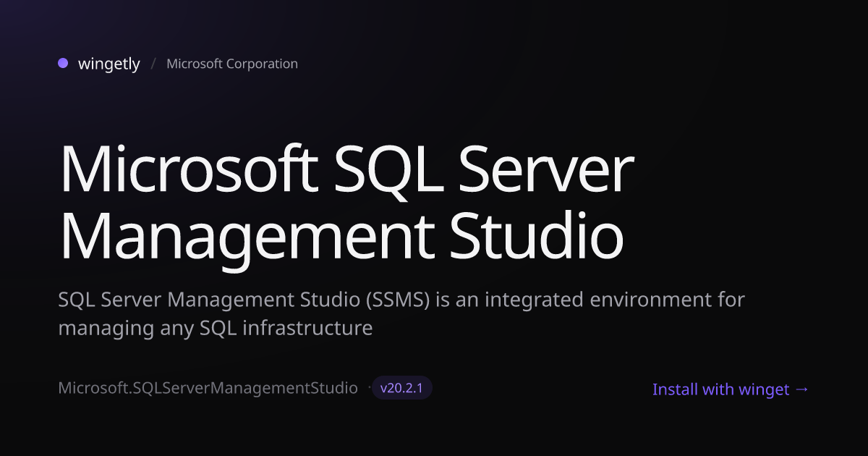The image size is (868, 456).
Task: Click the SSMS integrated environment description text
Action: [401, 313]
